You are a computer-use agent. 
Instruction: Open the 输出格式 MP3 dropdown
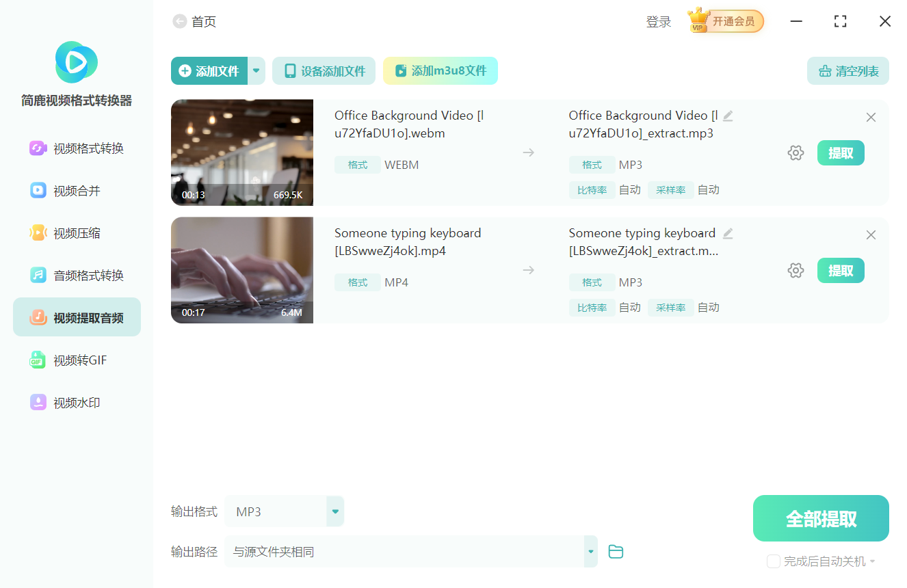[x=334, y=511]
